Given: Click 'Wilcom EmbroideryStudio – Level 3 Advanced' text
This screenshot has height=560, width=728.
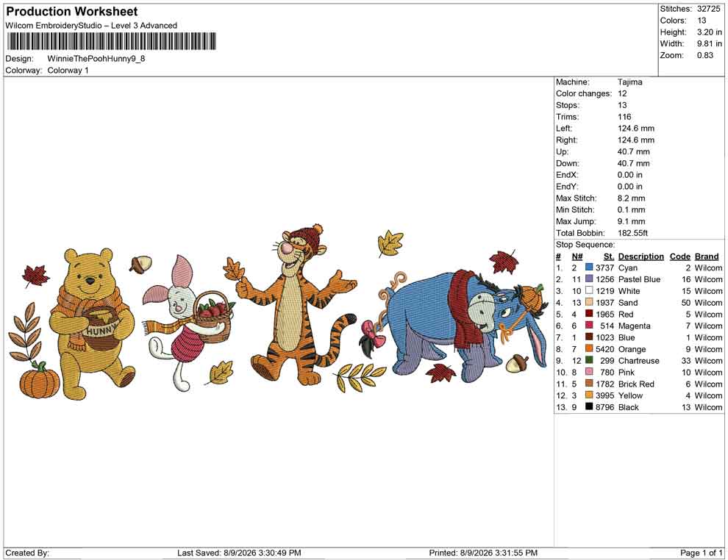Looking at the screenshot, I should pyautogui.click(x=91, y=26).
